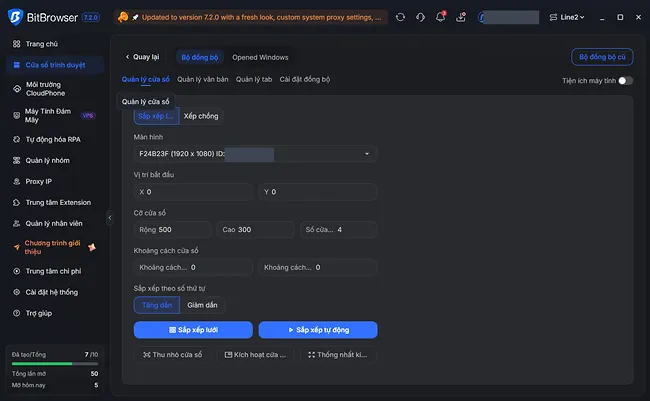Viewport: 650px width, 401px height.
Task: Open Trung tâm chi phí icon
Action: tap(17, 271)
